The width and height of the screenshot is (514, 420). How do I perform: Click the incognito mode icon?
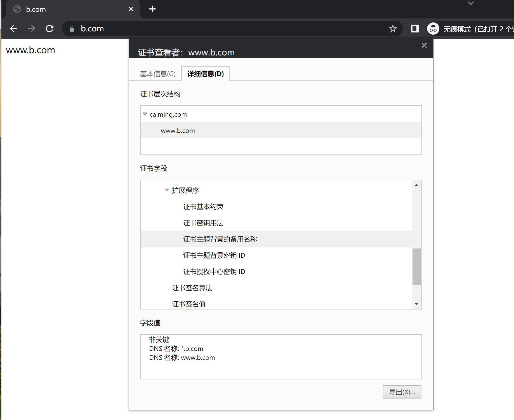tap(433, 29)
